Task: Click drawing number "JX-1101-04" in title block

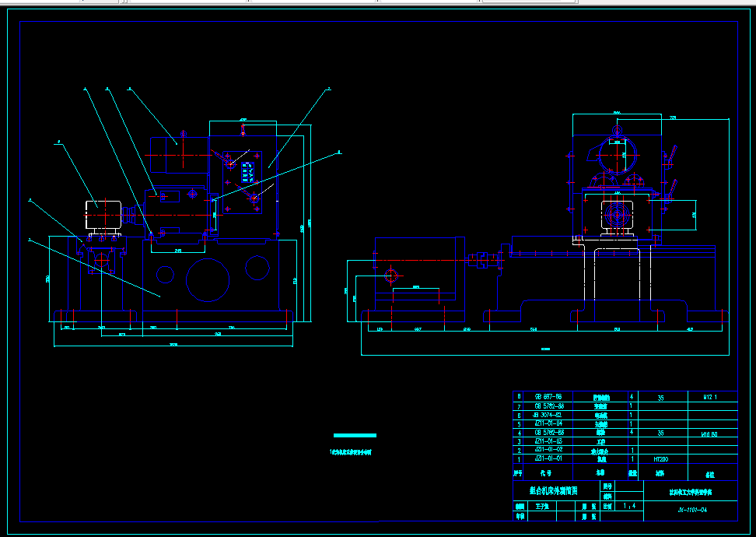Action: point(692,510)
